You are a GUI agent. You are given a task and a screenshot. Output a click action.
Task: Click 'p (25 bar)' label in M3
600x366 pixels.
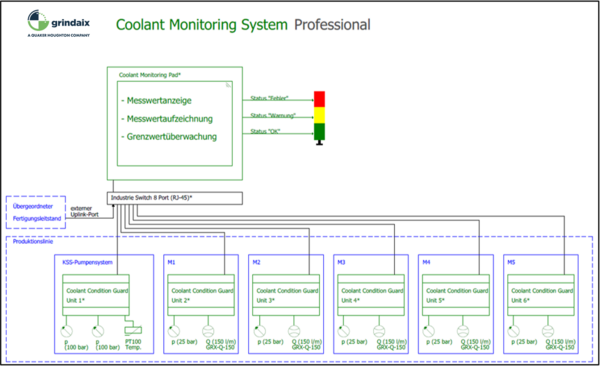tap(354, 341)
